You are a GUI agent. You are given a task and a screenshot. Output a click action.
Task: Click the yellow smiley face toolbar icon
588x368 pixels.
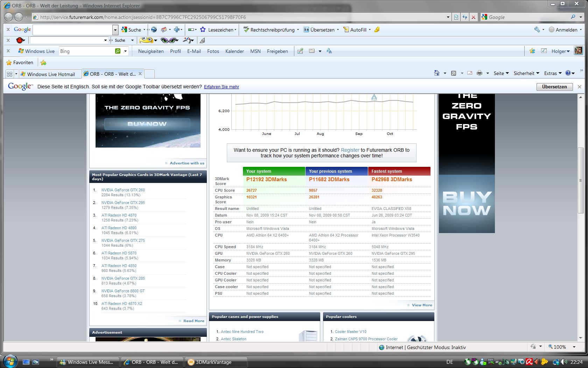click(x=146, y=40)
